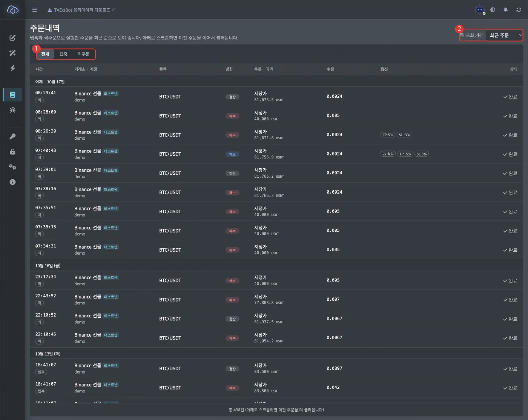The width and height of the screenshot is (528, 420).
Task: Open the lightning bolt sidebar icon
Action: 12,68
